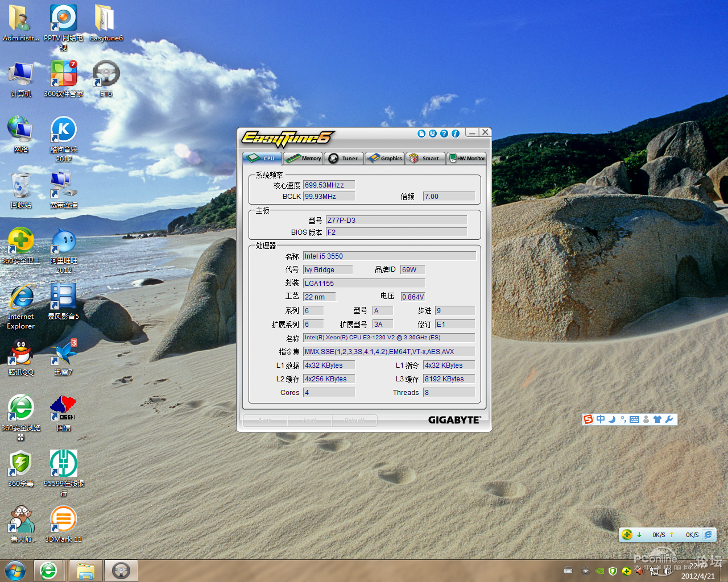The image size is (728, 582).
Task: Switch to the CPU tab in EasyTune6
Action: 262,159
